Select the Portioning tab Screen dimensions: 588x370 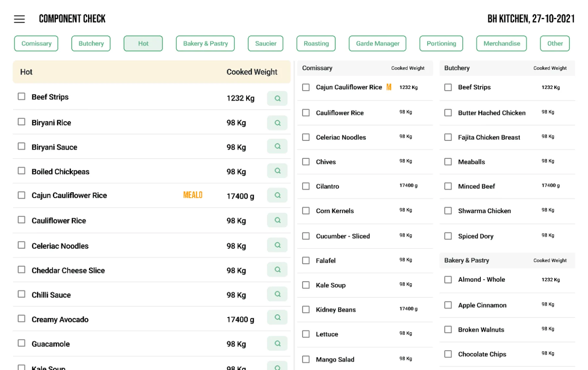point(441,43)
